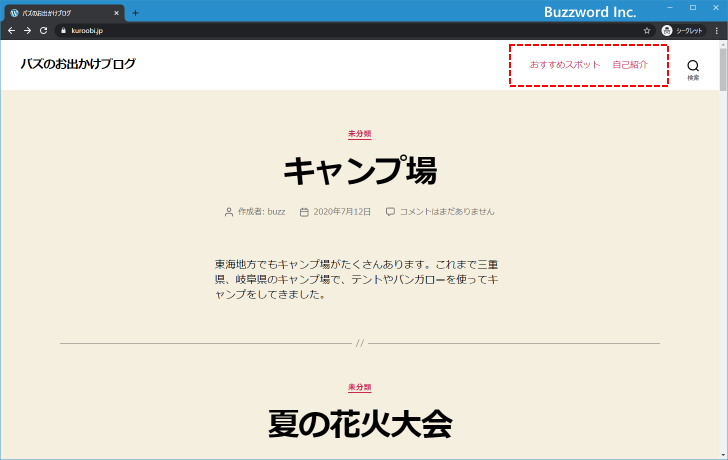This screenshot has width=728, height=460.
Task: Open the 夏の花火大会 post title
Action: coord(360,424)
